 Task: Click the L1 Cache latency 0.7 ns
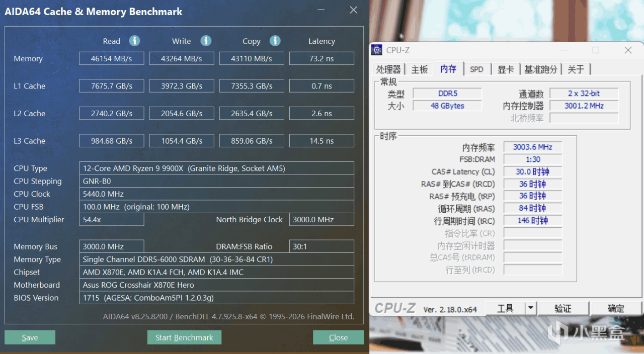point(321,86)
